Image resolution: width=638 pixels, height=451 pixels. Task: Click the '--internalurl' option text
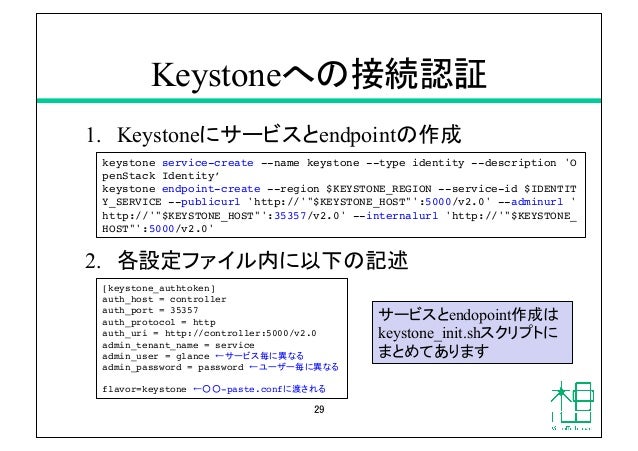coord(395,216)
